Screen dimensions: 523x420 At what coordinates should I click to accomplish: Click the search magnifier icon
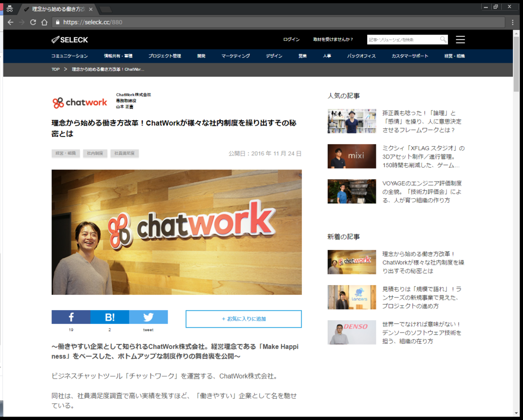coord(443,40)
